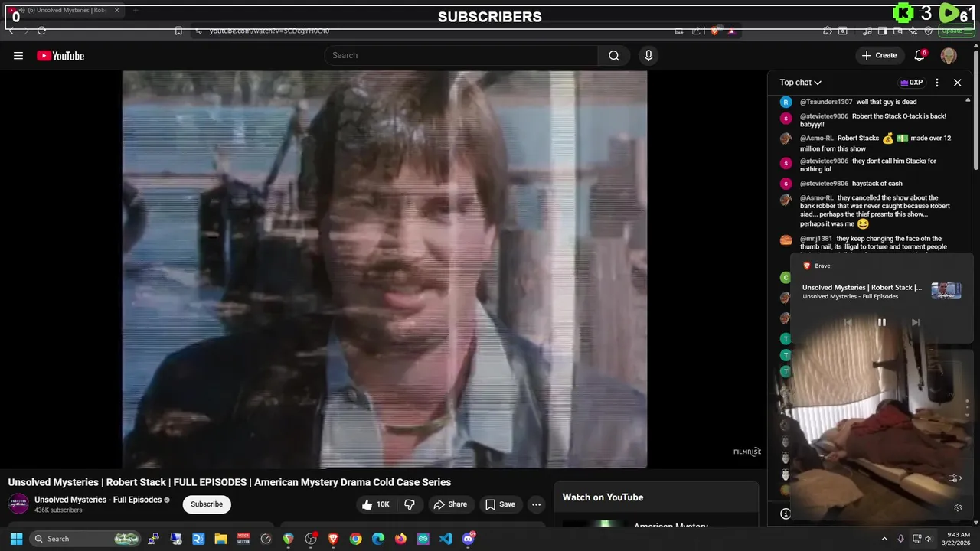Open the notifications bell
Image resolution: width=980 pixels, height=551 pixels.
coord(920,55)
